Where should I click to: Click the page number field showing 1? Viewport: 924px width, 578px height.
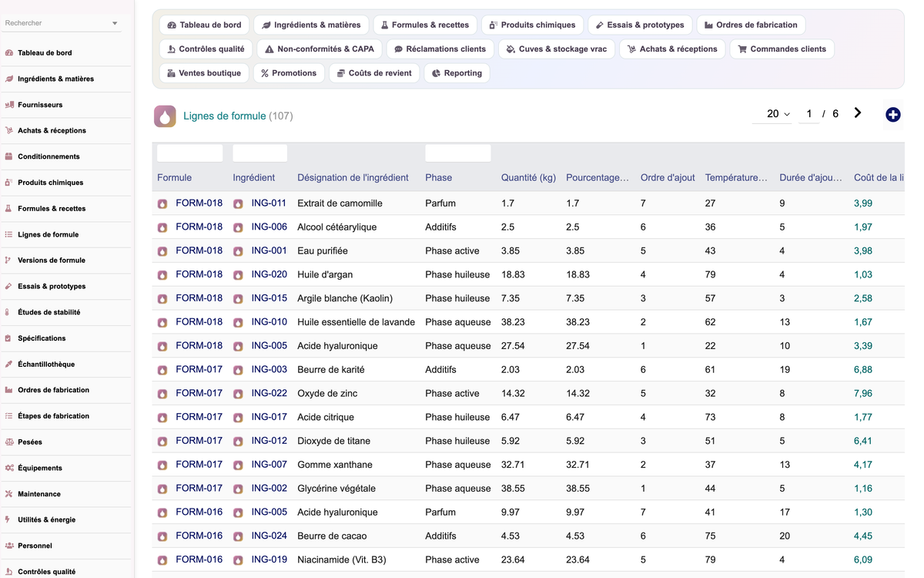point(808,114)
